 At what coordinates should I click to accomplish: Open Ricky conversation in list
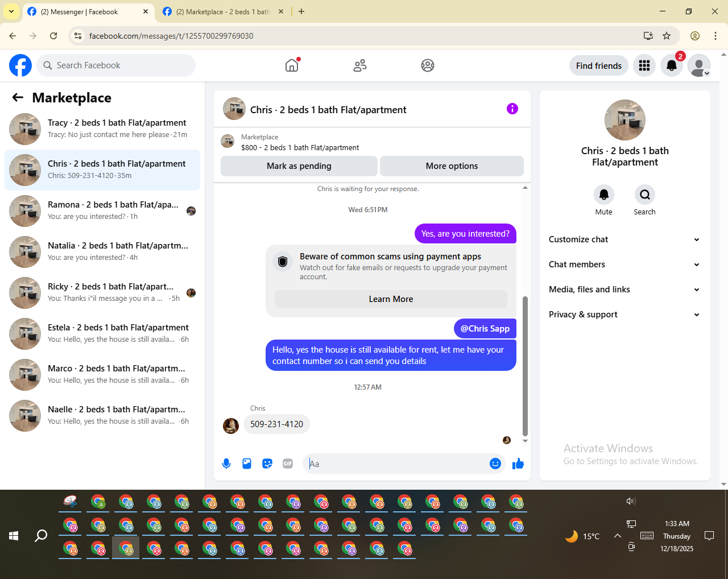[x=102, y=293]
